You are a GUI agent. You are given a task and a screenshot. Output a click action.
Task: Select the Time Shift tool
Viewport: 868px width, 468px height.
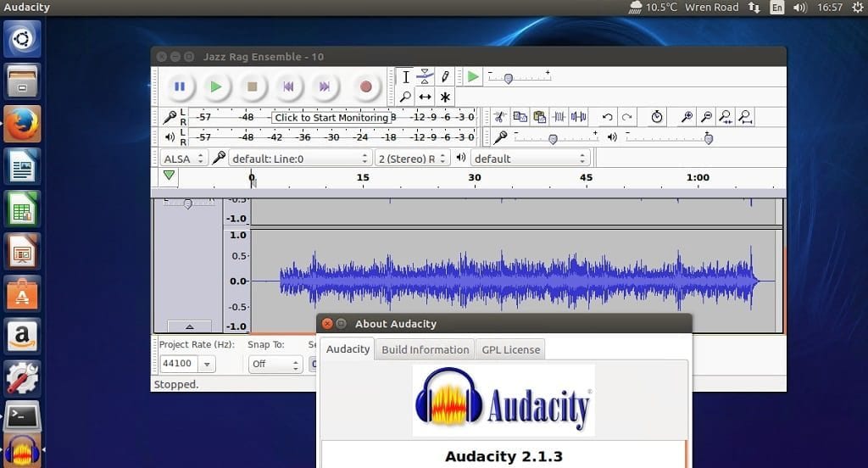(x=426, y=97)
